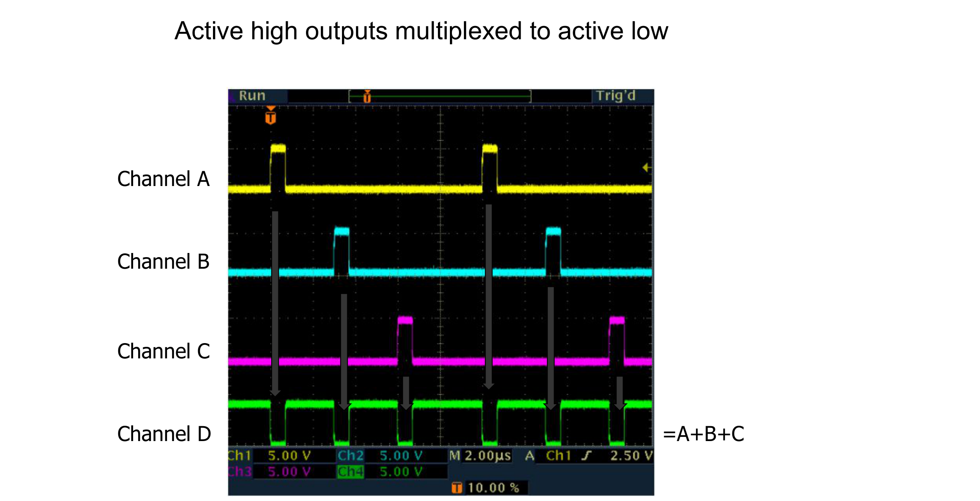Click the Ch2 '5.00 V' scale readout
Image resolution: width=980 pixels, height=501 pixels.
(x=401, y=456)
